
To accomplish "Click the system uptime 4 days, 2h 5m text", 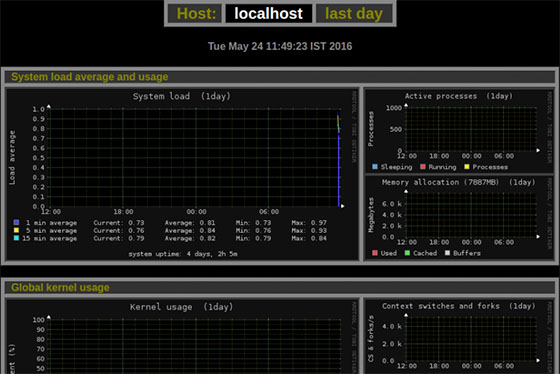I will (x=183, y=254).
